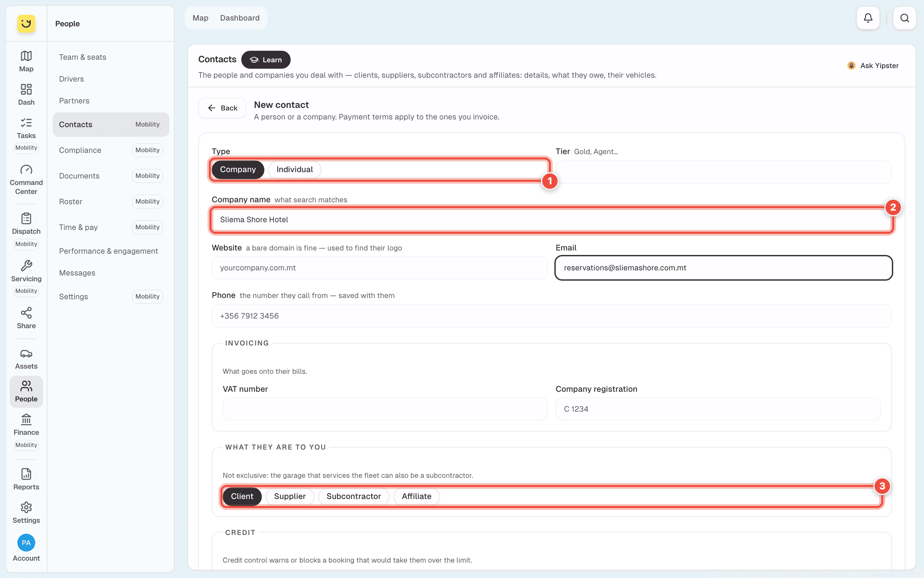Viewport: 924px width, 578px height.
Task: Set contact type to Individual
Action: point(295,169)
